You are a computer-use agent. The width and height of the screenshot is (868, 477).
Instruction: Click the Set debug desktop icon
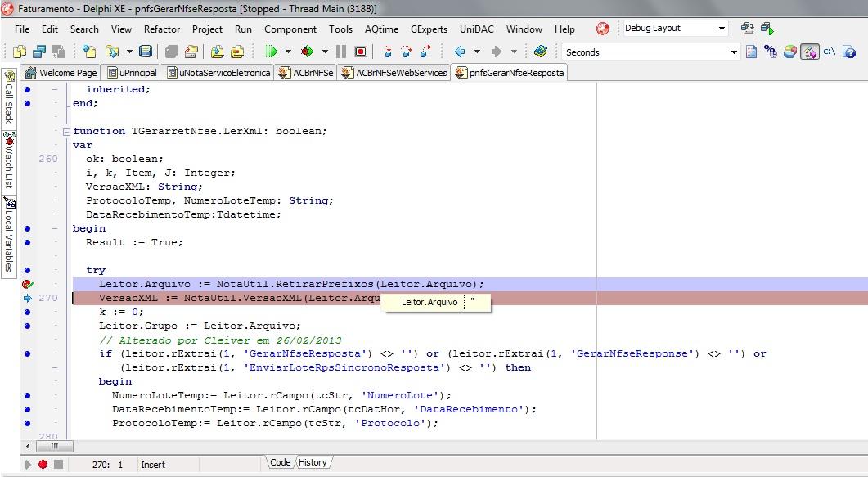pos(767,28)
